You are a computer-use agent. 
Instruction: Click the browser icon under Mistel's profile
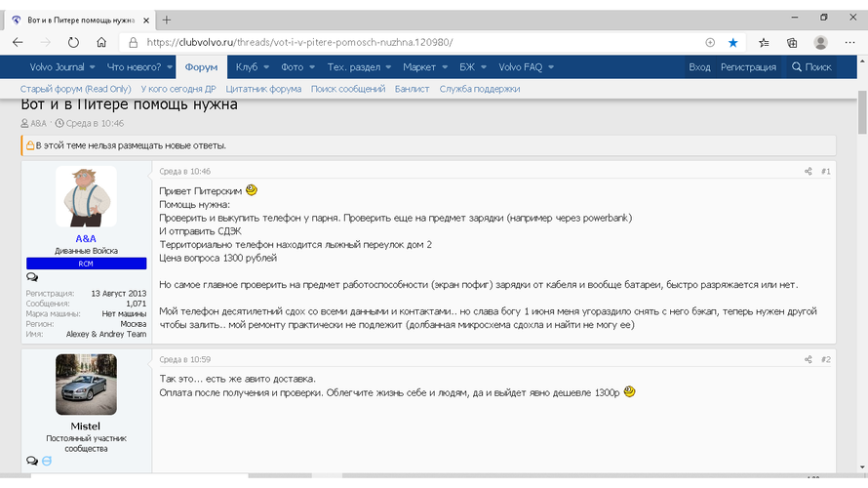[x=47, y=461]
